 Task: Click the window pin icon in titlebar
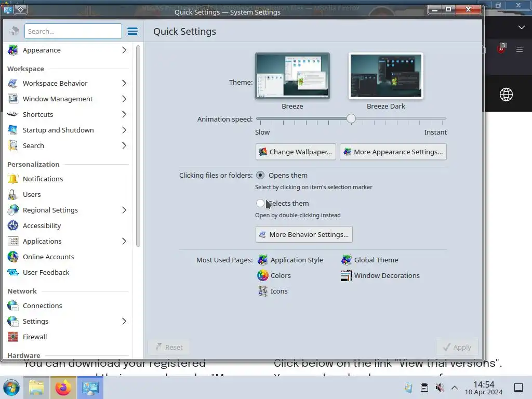[20, 9]
